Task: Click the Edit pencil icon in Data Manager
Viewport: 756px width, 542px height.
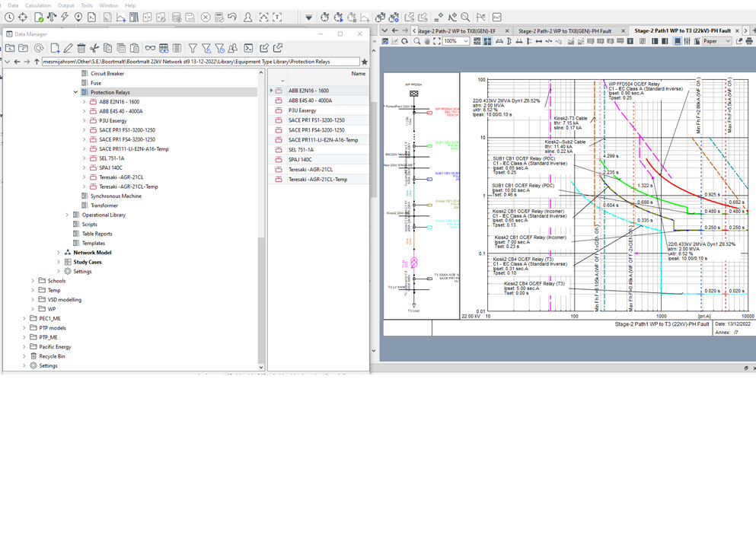Action: 68,48
